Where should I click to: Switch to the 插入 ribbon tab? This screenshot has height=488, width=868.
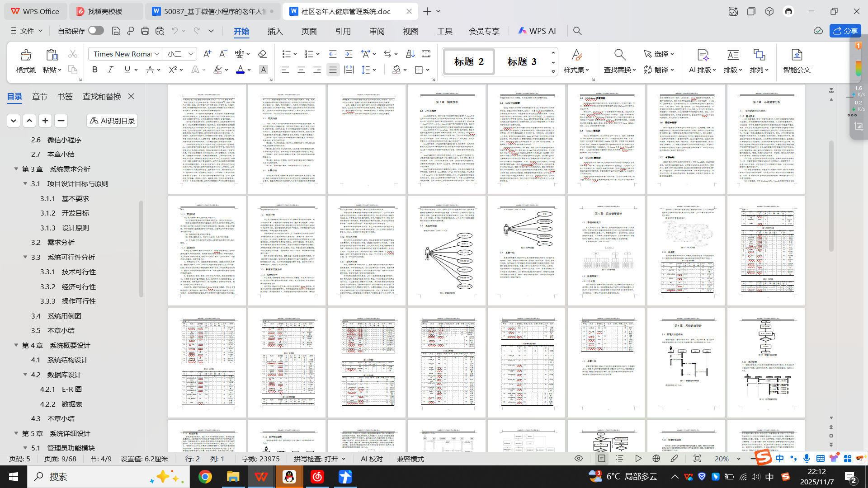pos(275,31)
